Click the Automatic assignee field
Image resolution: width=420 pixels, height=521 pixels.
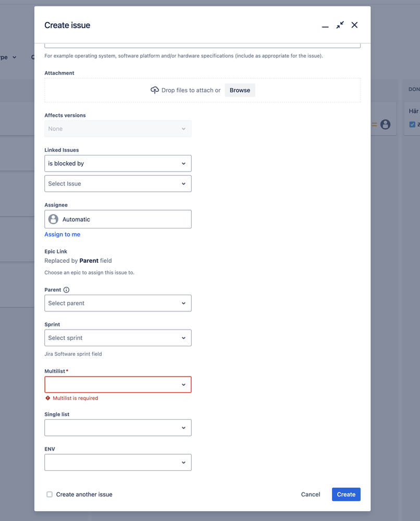(x=118, y=219)
